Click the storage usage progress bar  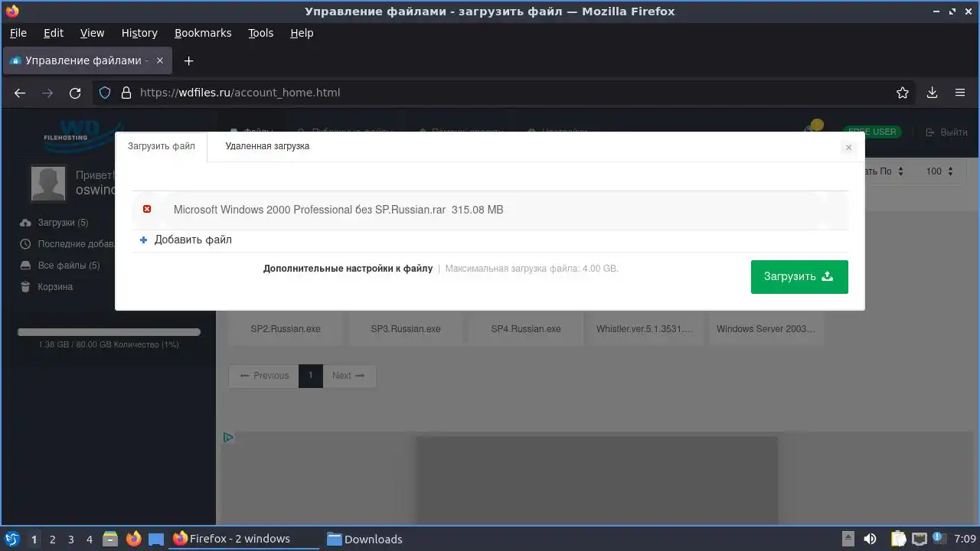click(109, 332)
